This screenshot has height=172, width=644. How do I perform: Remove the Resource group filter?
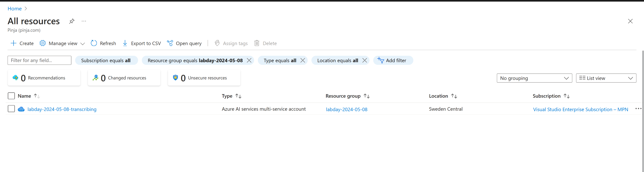(249, 60)
